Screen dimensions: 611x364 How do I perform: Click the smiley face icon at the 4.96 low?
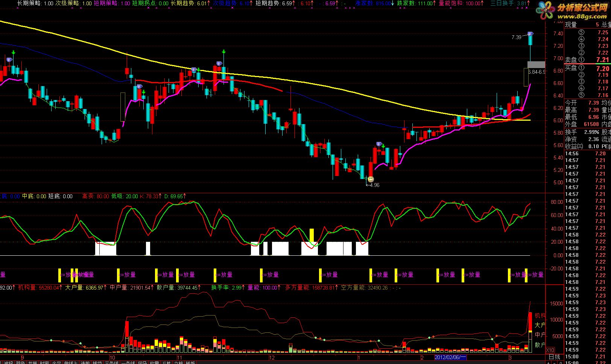(x=371, y=179)
